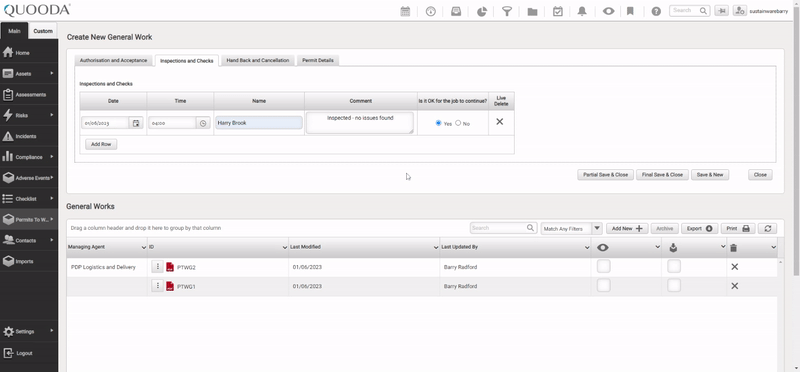The width and height of the screenshot is (800, 372).
Task: Click Save & New button
Action: [710, 175]
